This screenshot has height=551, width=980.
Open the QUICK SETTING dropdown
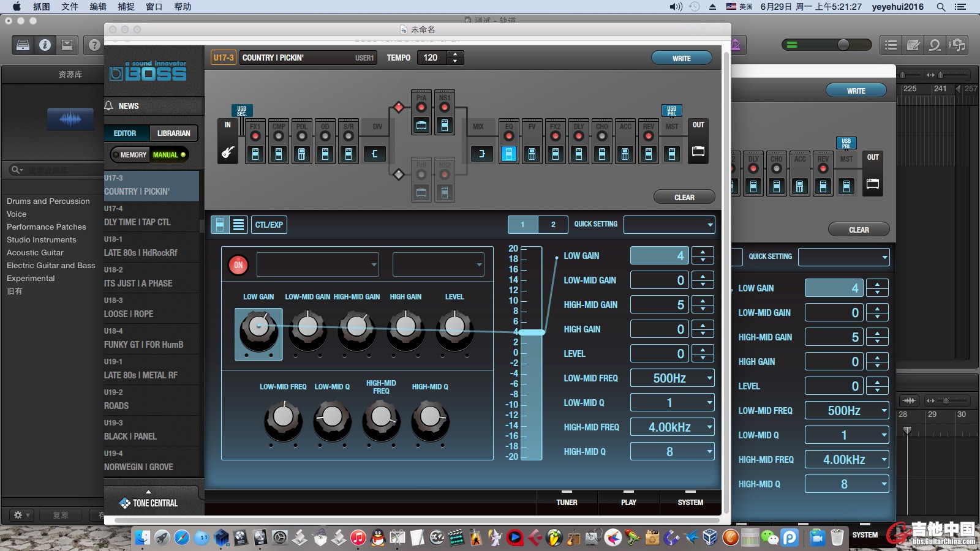tap(669, 225)
